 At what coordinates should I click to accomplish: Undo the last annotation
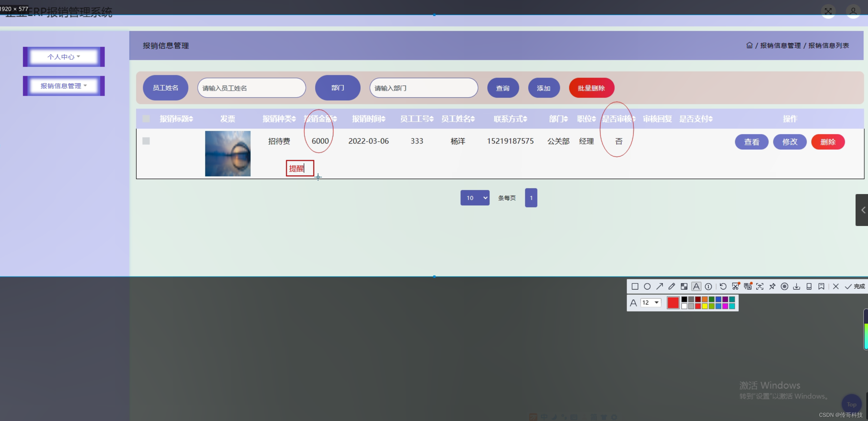(x=723, y=286)
